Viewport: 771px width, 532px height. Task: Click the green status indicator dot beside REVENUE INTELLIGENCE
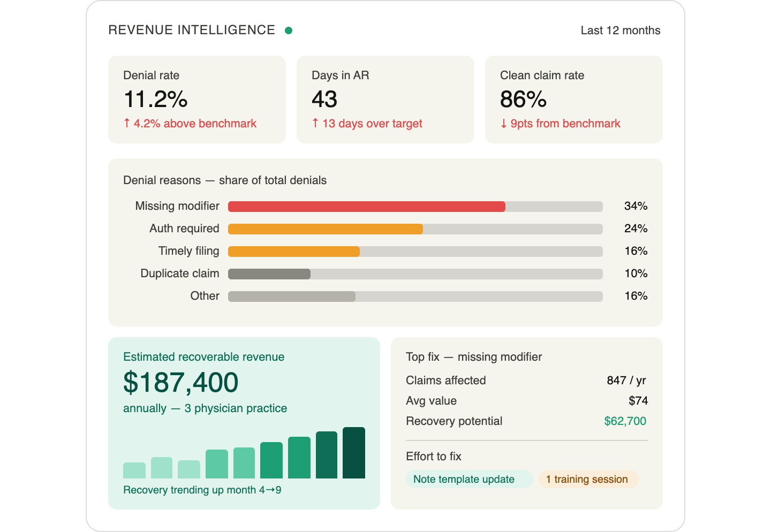pyautogui.click(x=289, y=31)
